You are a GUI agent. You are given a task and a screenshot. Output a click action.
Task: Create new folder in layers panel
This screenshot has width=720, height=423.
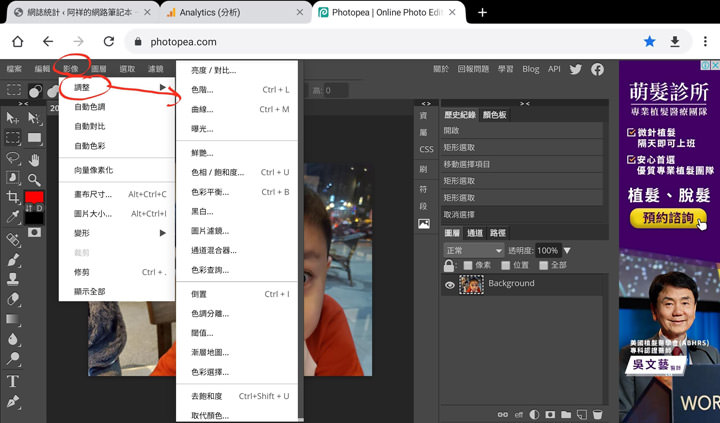point(566,414)
